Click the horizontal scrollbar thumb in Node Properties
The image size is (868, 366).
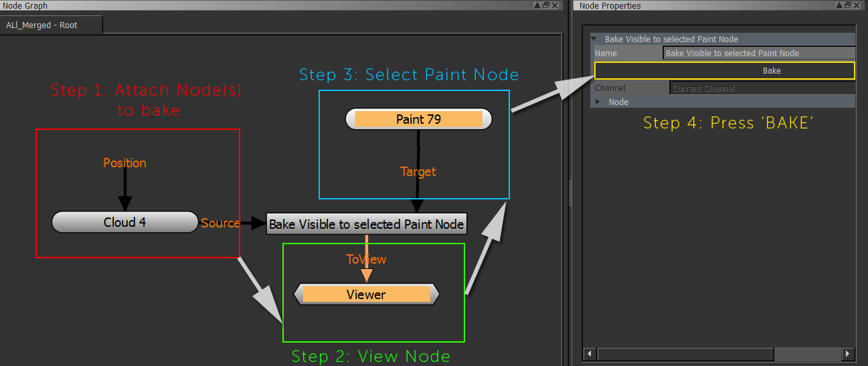(685, 353)
